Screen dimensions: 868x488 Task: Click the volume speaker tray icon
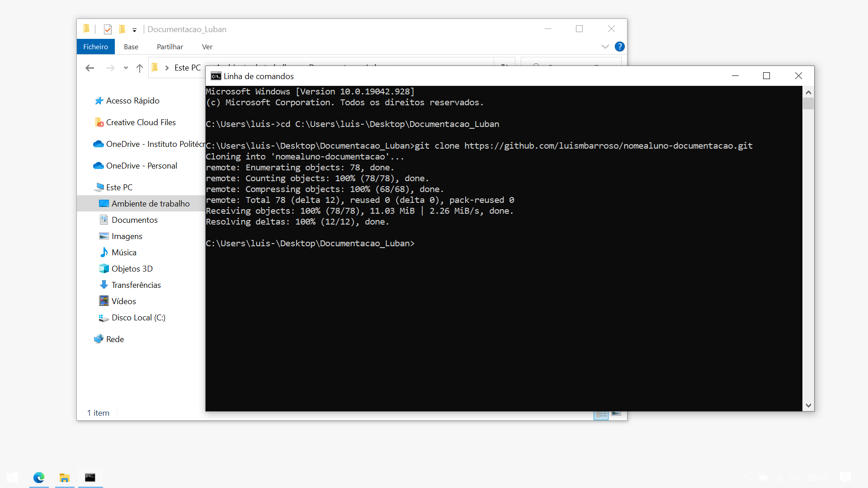coord(794,478)
